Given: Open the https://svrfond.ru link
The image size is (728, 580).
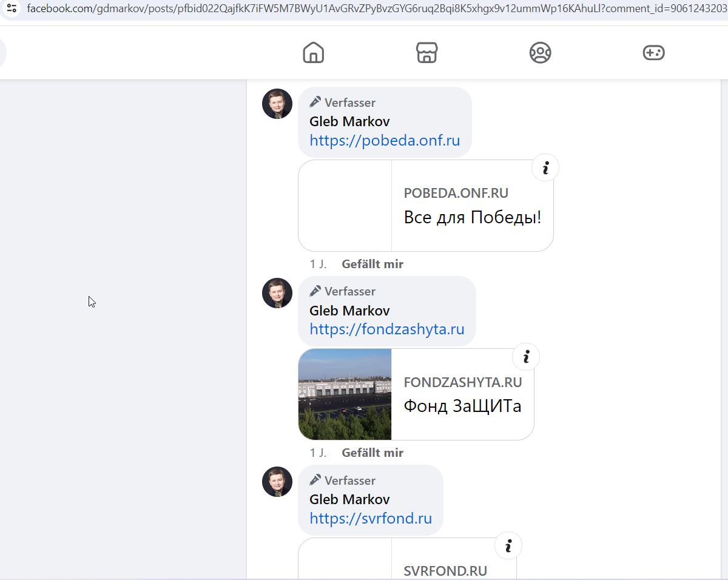Looking at the screenshot, I should pyautogui.click(x=371, y=519).
